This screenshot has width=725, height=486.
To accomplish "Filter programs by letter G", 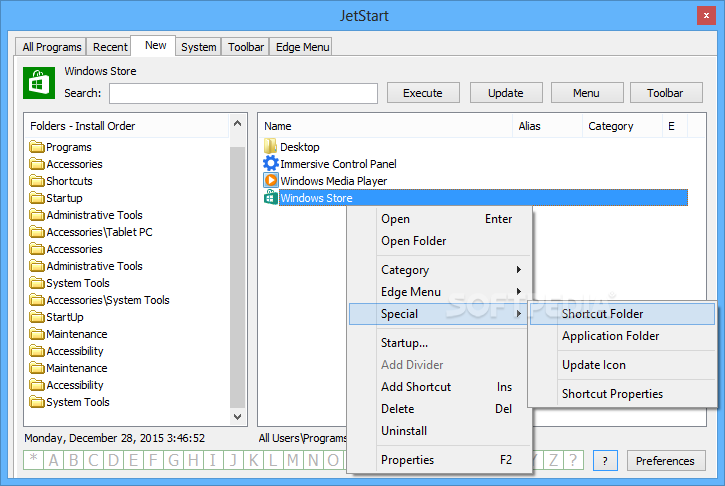I will click(173, 460).
